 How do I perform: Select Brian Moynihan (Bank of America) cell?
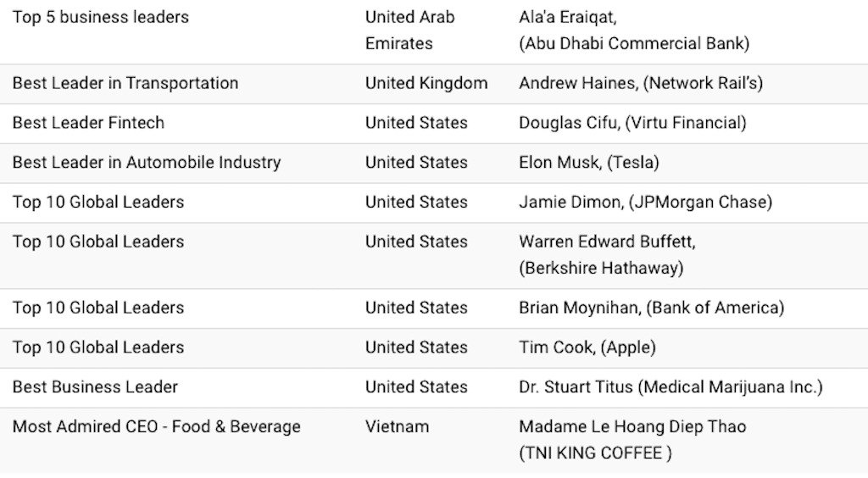click(651, 308)
